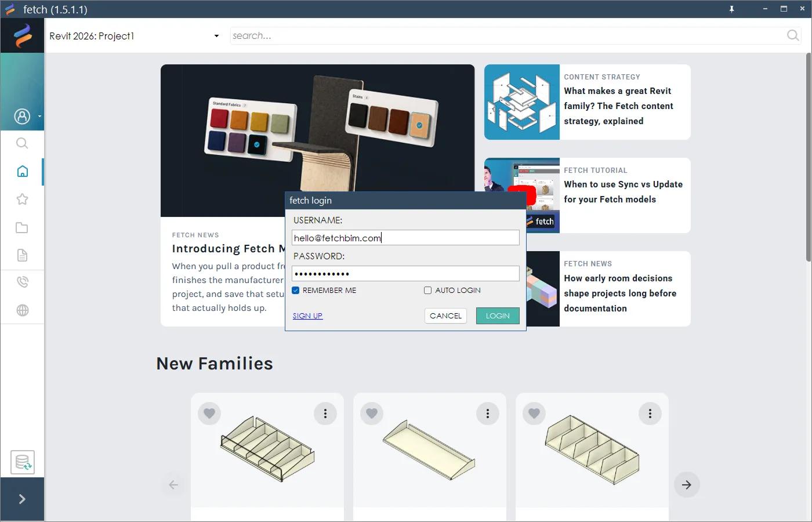This screenshot has height=522, width=812.
Task: Show next New Families with right arrow
Action: tap(687, 485)
